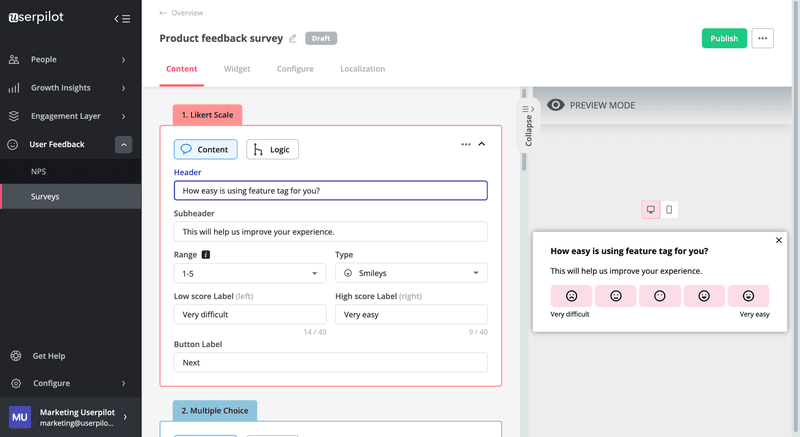Open Likert Scale block three-dot menu
Viewport: 800px width, 437px height.
point(466,144)
